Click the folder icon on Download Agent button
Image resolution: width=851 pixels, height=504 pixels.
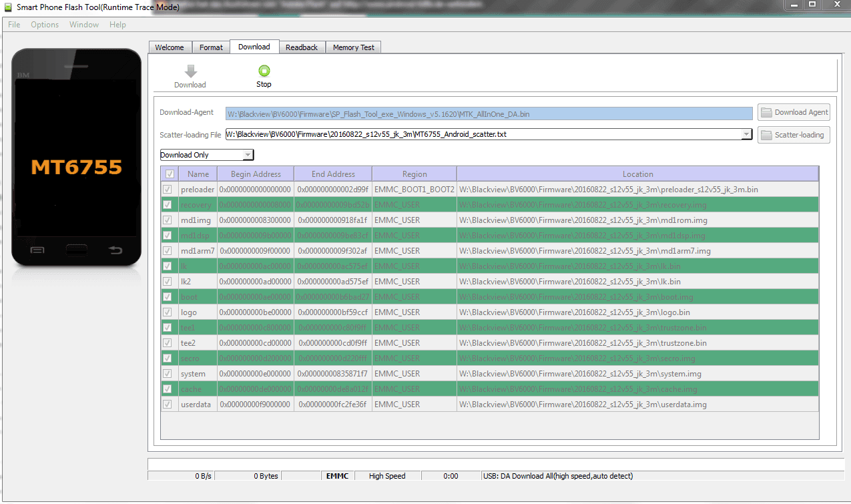[x=766, y=113]
